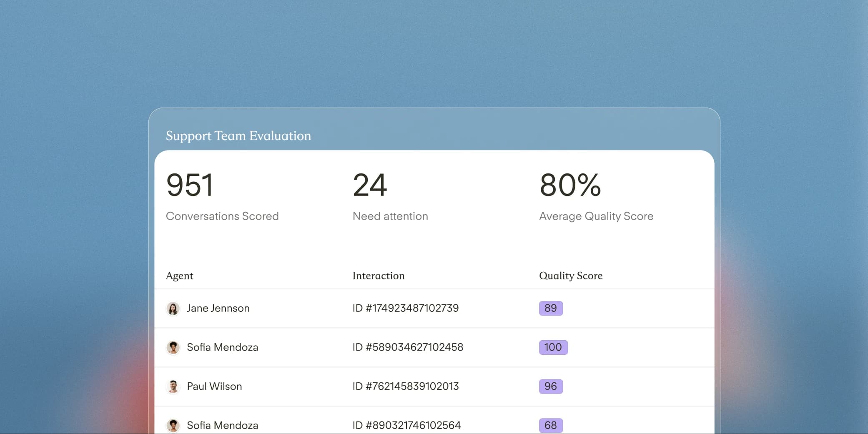868x434 pixels.
Task: Click the Support Team Evaluation title
Action: (x=238, y=136)
